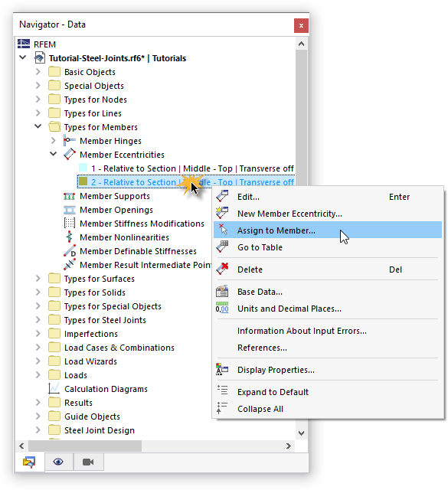Expand the Load Cases & Combinations folder
Viewport: 448px width, 490px height.
(x=38, y=347)
